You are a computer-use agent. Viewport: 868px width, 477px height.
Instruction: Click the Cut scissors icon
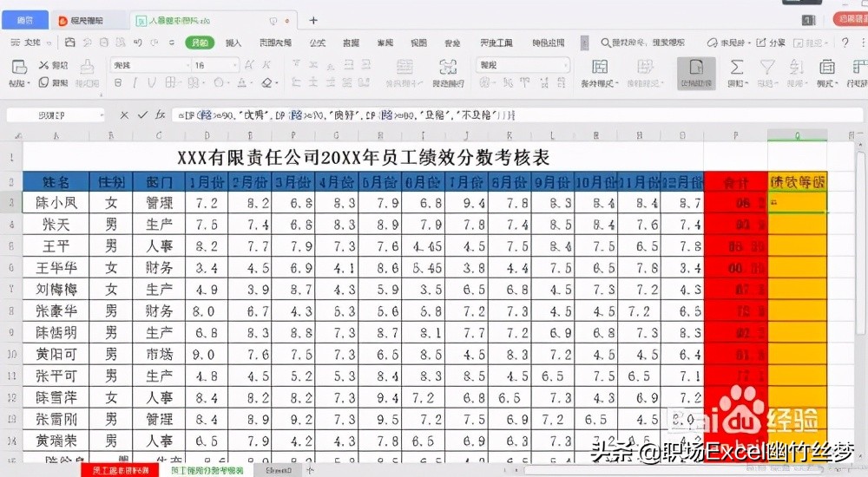[x=43, y=65]
